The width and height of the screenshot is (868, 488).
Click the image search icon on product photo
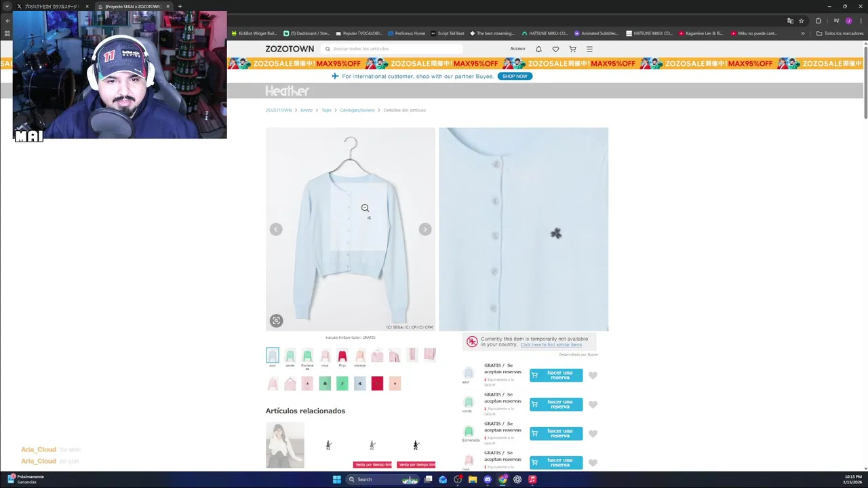276,321
